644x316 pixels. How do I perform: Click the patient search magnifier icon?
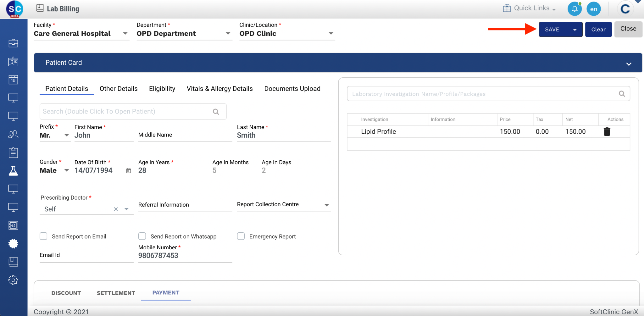click(x=216, y=112)
